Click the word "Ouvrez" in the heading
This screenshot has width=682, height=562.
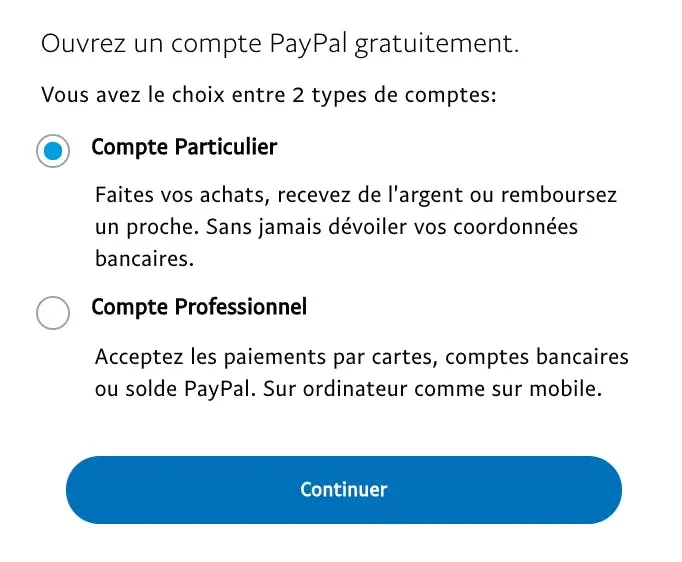pos(76,44)
